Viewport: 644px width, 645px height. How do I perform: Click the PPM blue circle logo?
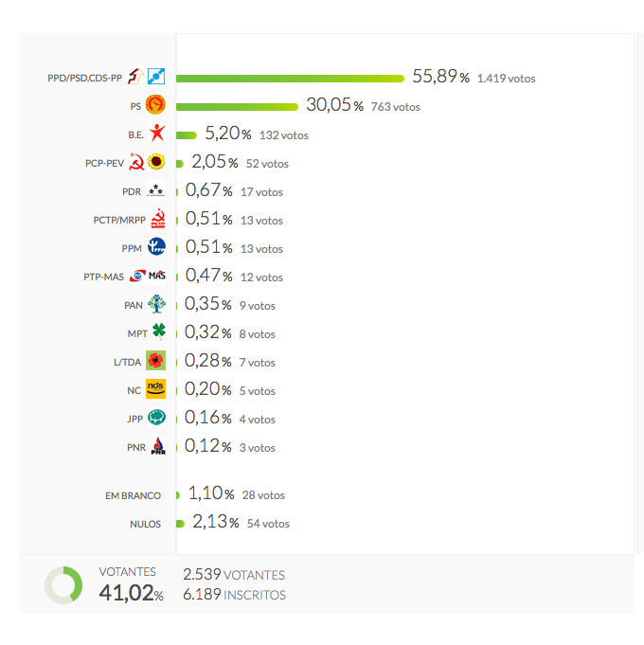pos(156,246)
